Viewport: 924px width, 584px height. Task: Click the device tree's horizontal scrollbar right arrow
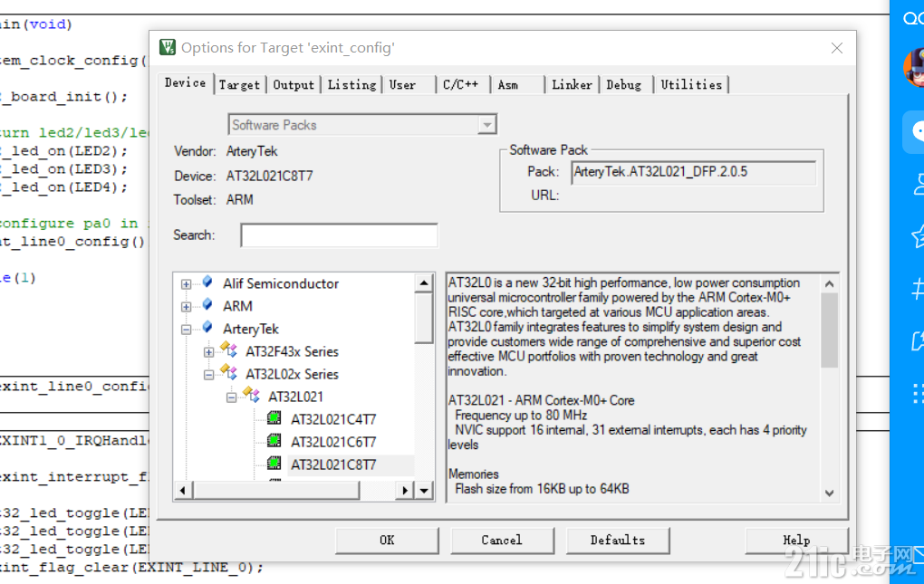coord(404,491)
